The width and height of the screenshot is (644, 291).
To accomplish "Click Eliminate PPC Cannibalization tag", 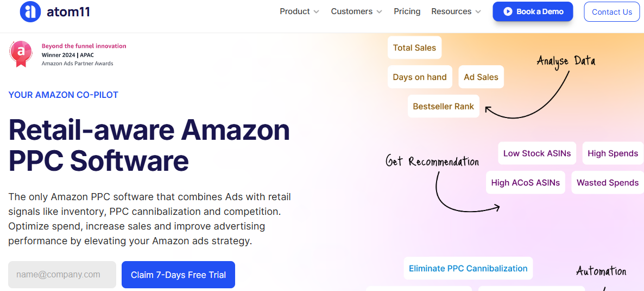I will 468,269.
